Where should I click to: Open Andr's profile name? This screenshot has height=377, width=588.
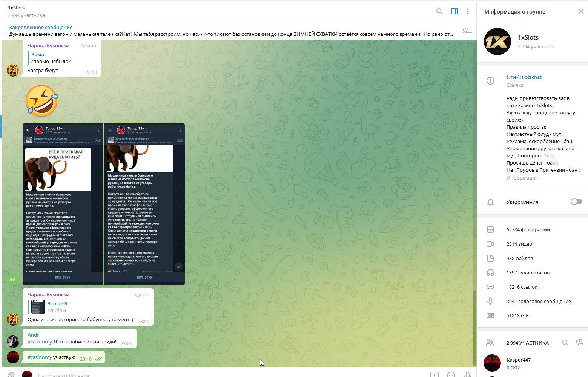(x=33, y=335)
